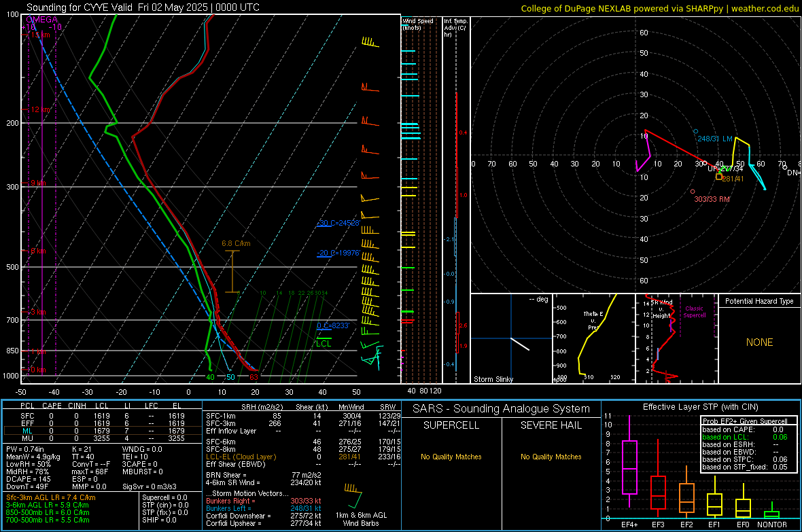
Task: Click the 1km & 6km AGL wind barb graphic
Action: pyautogui.click(x=353, y=495)
